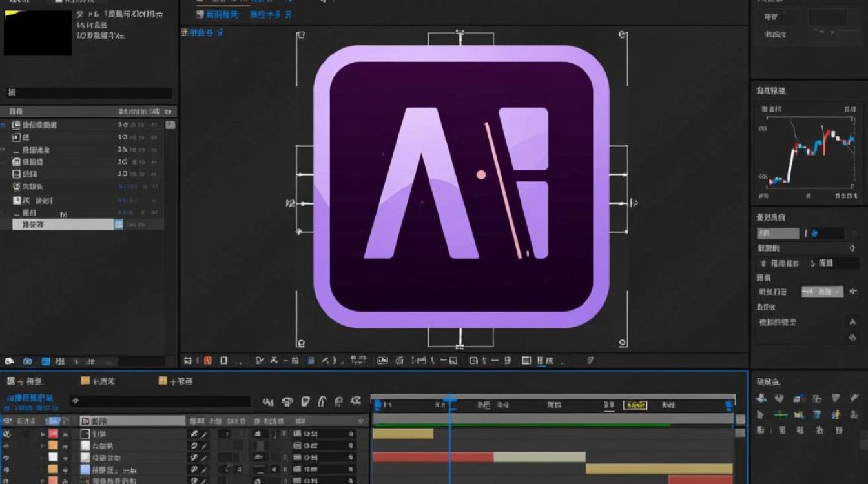Click the yellow-outlined marker label on the timeline ruler
Image resolution: width=868 pixels, height=484 pixels.
[635, 405]
